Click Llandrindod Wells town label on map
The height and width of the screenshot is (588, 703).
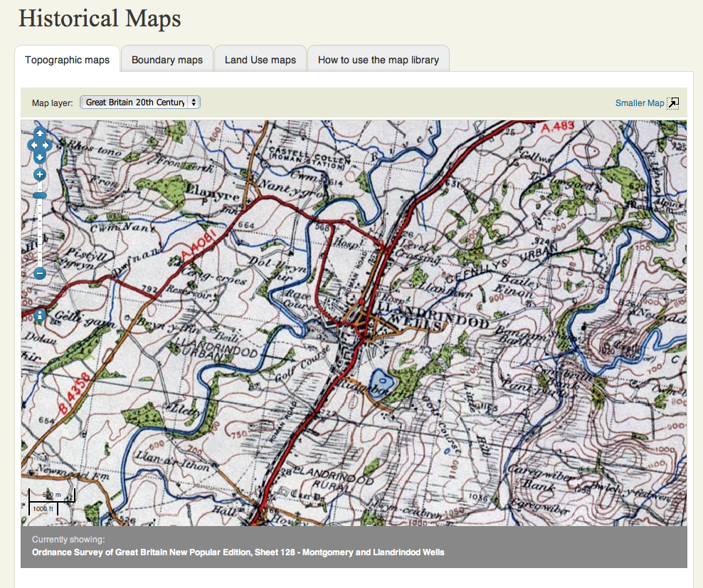(x=434, y=313)
